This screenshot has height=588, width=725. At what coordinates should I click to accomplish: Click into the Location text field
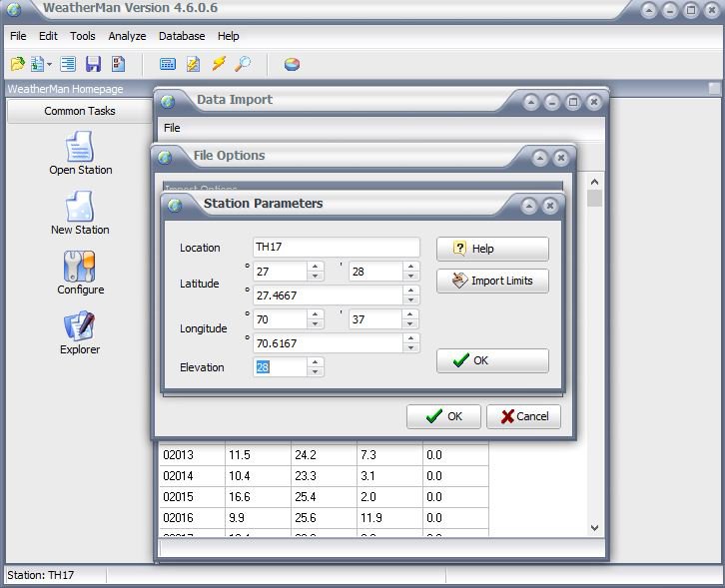coord(336,248)
